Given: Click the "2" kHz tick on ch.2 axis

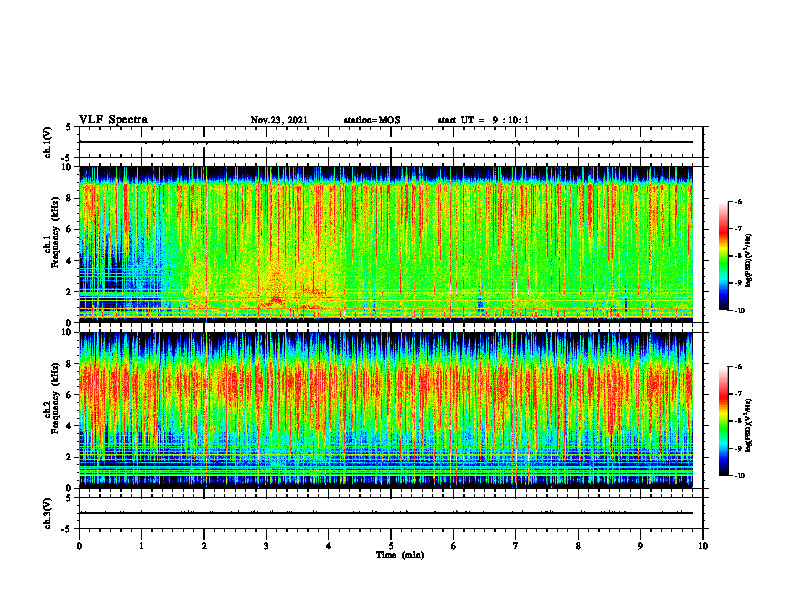Looking at the screenshot, I should tap(70, 457).
